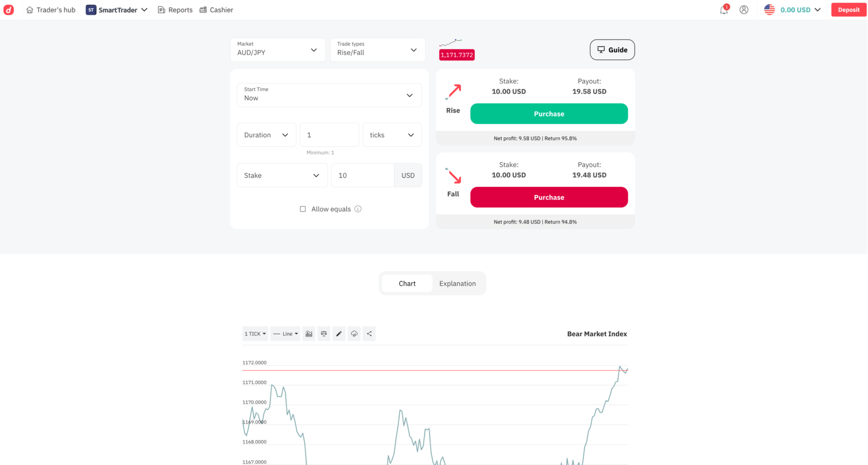
Task: Open the Trade types dropdown
Action: (377, 50)
